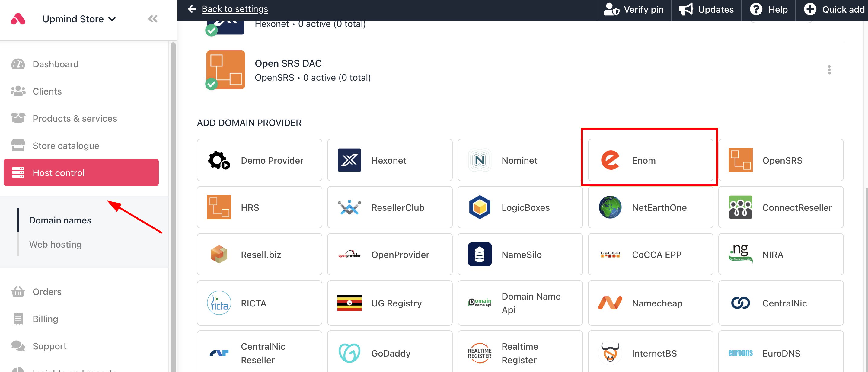Open Store catalogue section
Viewport: 868px width, 372px height.
[81, 145]
